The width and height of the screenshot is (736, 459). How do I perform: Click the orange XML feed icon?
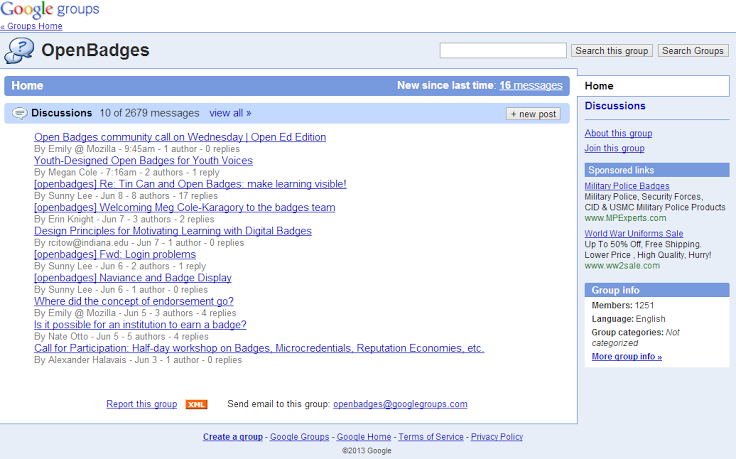click(196, 404)
